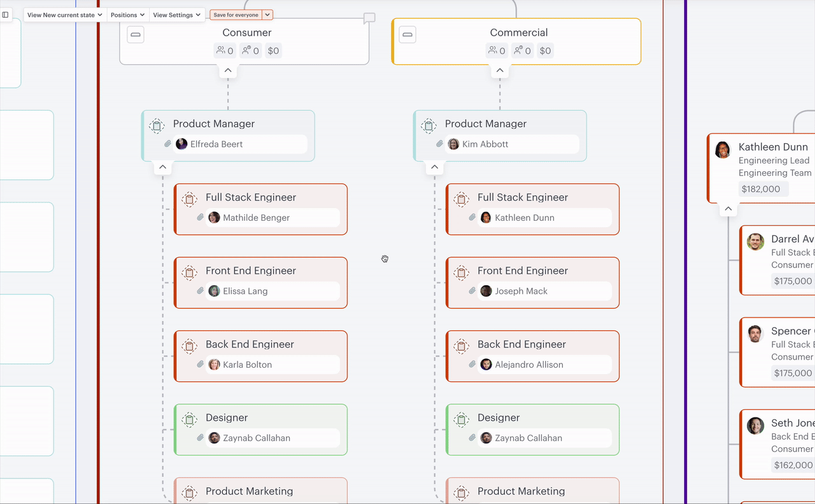This screenshot has height=504, width=815.
Task: Click the open-seats person icon on the Commercial card
Action: point(519,50)
